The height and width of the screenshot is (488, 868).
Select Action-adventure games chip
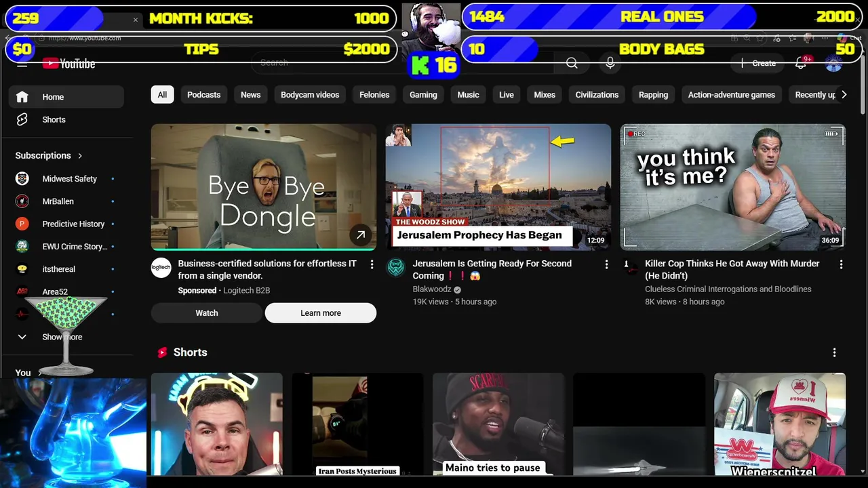[x=732, y=95]
